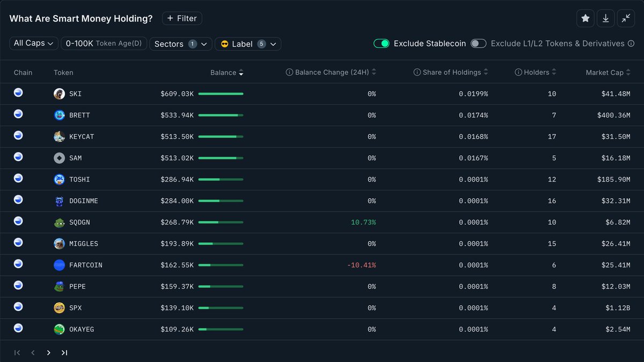Jump to the last page
The height and width of the screenshot is (362, 644).
click(64, 353)
